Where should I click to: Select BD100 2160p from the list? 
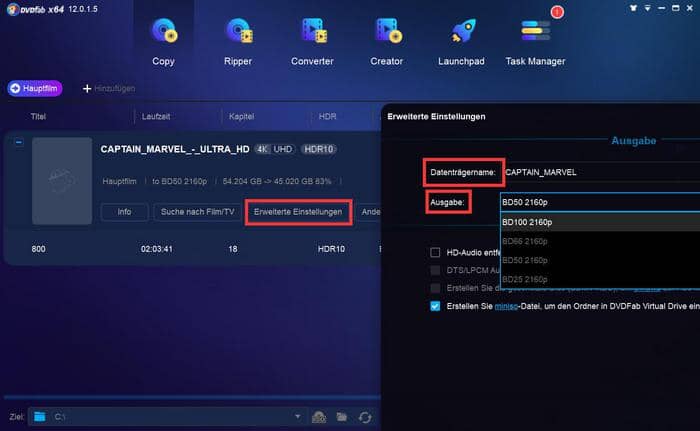pos(600,222)
